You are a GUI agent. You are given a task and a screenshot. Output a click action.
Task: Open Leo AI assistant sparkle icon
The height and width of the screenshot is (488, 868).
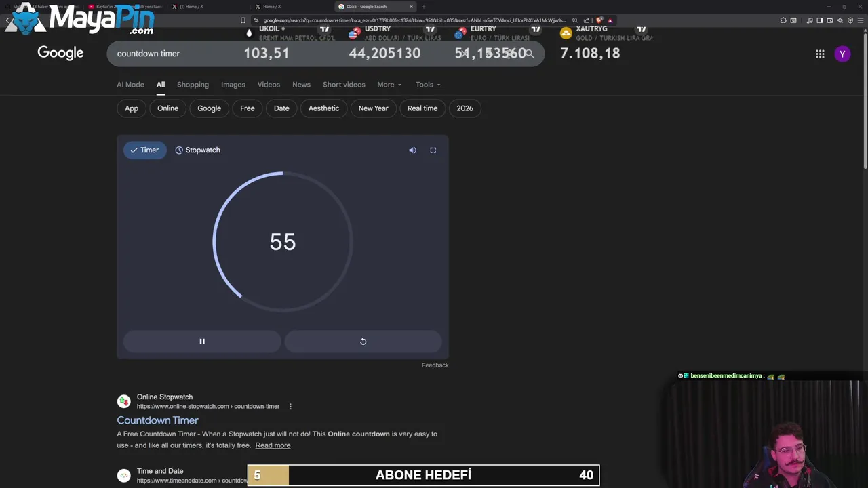click(840, 20)
